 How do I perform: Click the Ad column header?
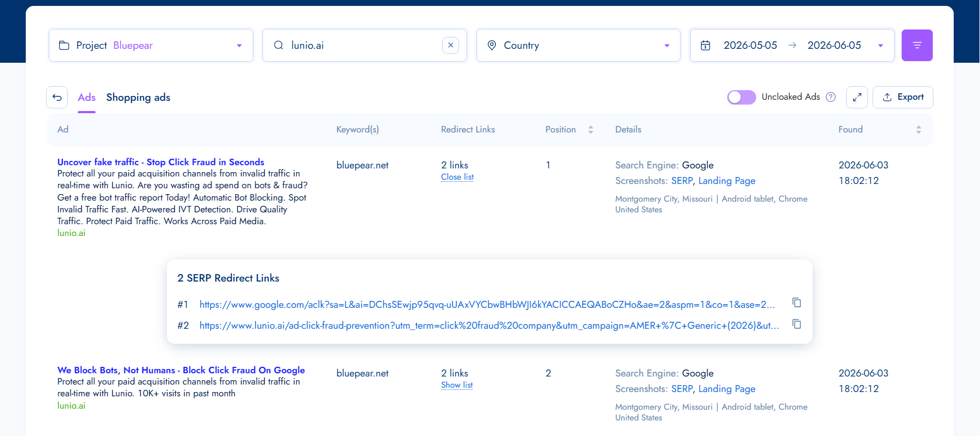click(x=63, y=129)
